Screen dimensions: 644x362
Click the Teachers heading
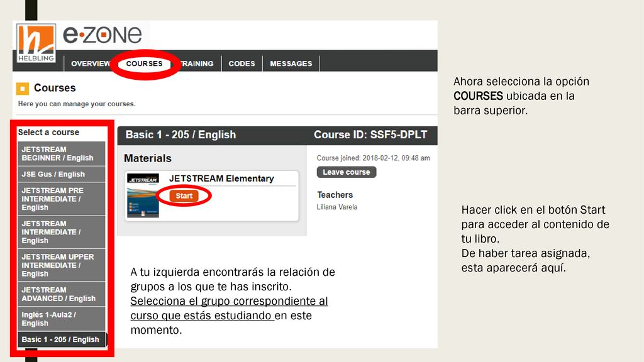[335, 195]
